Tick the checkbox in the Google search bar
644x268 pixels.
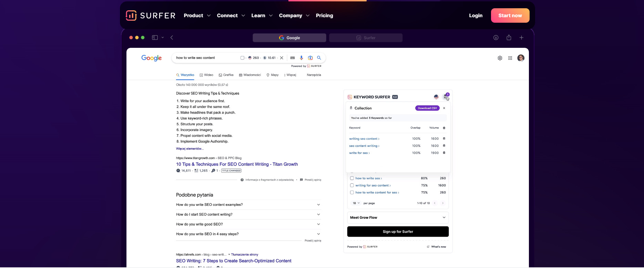[242, 58]
